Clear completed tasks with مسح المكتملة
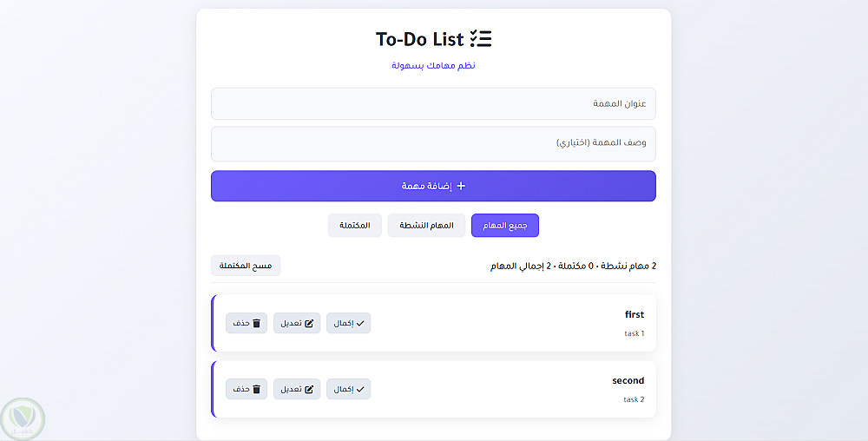868x441 pixels. click(x=246, y=266)
